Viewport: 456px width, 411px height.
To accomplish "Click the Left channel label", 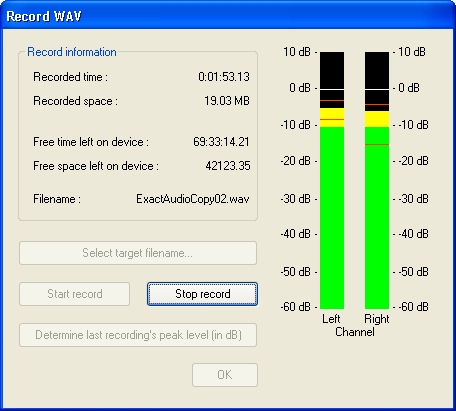I will (331, 319).
